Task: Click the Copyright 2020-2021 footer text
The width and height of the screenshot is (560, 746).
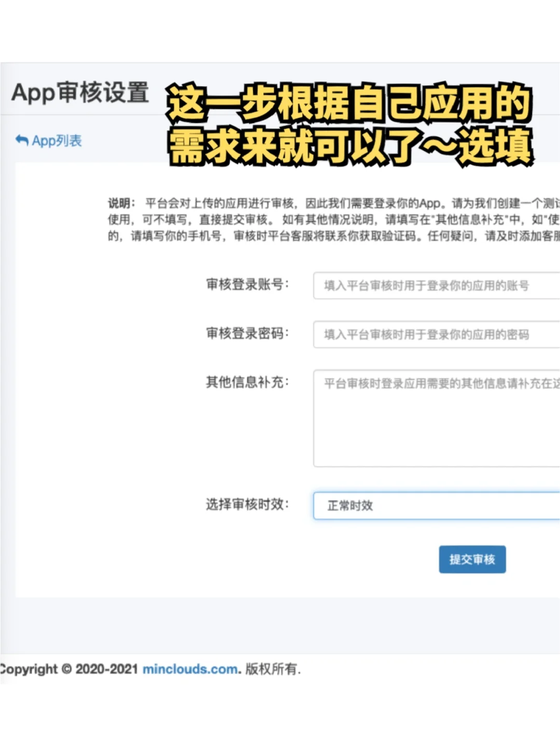Action: (x=68, y=669)
